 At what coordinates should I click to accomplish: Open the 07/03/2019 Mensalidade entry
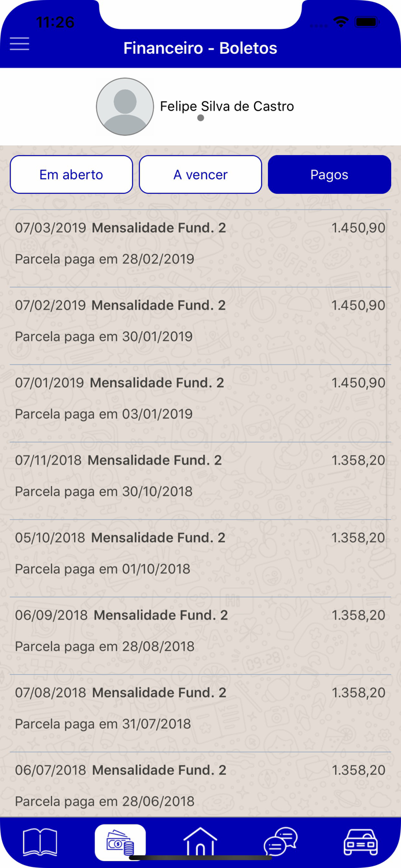pos(200,244)
